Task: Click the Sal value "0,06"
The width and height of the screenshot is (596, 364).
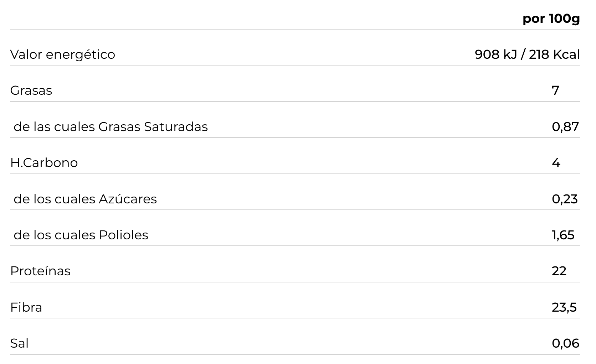Action: click(565, 343)
